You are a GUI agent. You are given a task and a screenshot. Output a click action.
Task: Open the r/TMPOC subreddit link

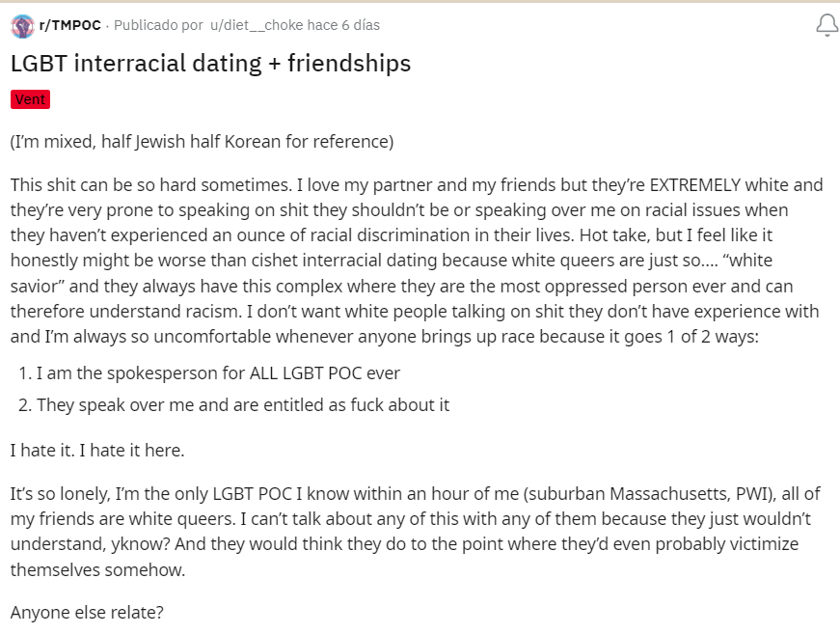pyautogui.click(x=70, y=25)
